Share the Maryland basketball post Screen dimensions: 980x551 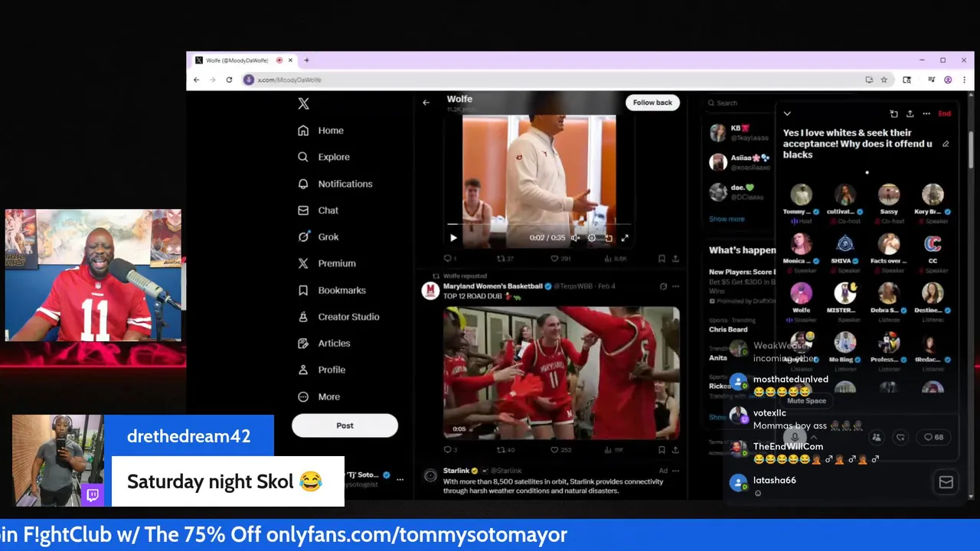(675, 450)
